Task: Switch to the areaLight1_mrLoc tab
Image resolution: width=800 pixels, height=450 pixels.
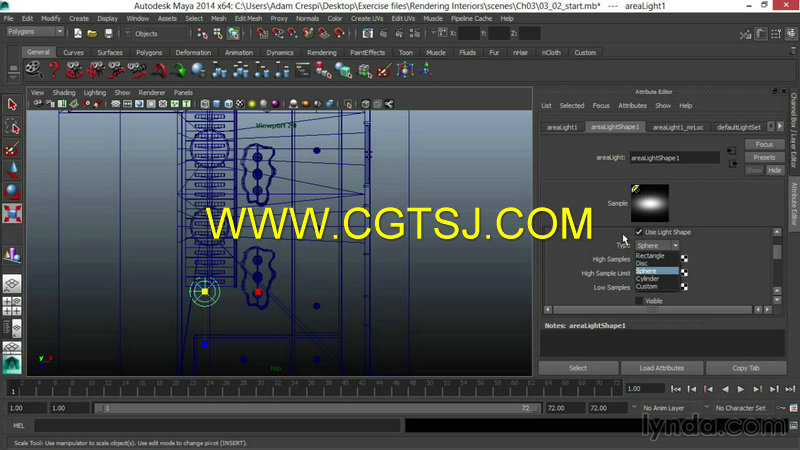Action: (x=678, y=127)
